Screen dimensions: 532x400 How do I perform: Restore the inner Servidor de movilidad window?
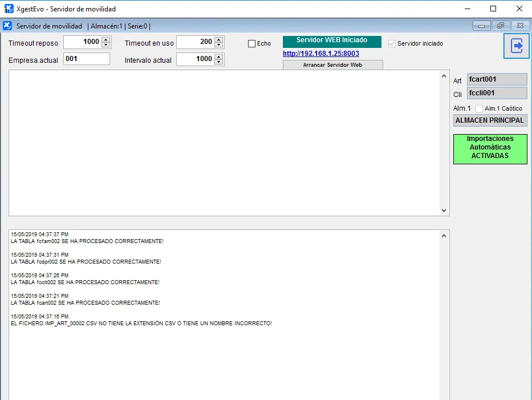point(500,26)
